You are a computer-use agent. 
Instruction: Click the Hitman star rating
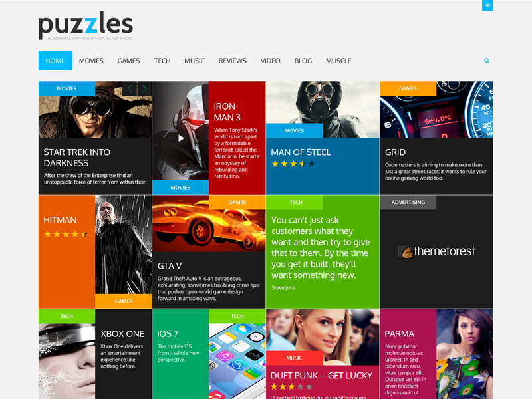(x=66, y=234)
